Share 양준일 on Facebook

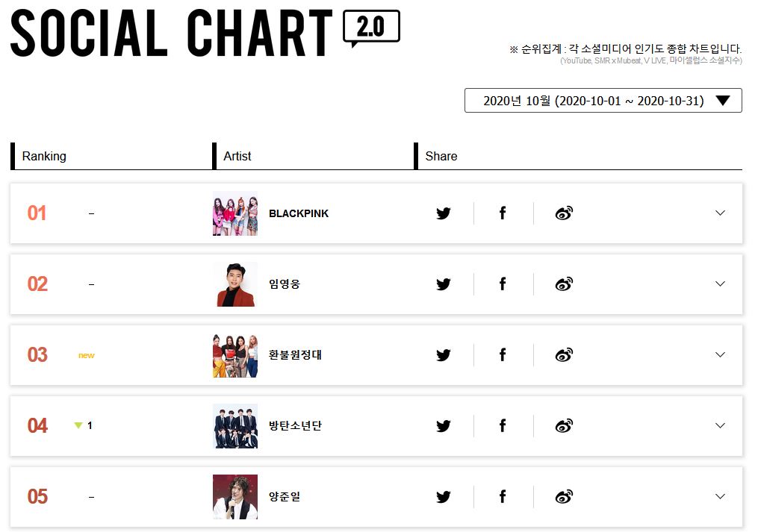(503, 497)
